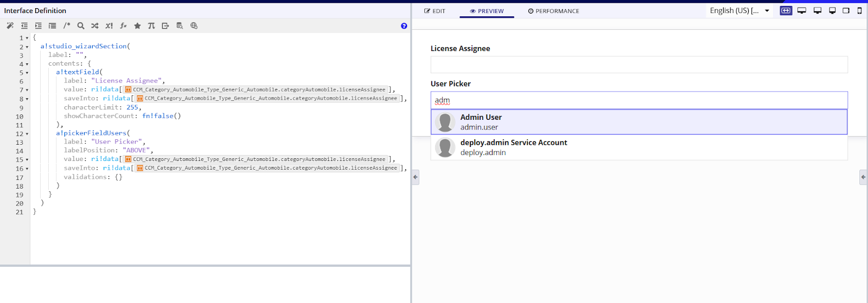Click the Interface Definition heading

click(35, 10)
